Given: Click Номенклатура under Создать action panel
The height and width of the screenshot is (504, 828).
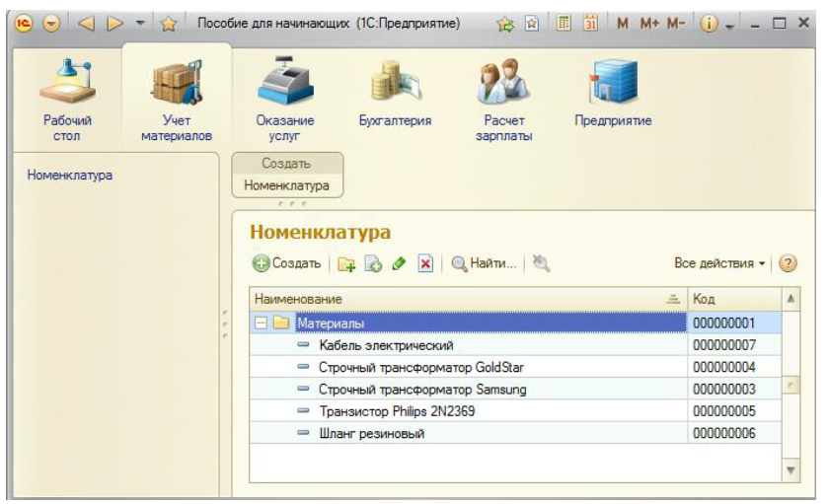Looking at the screenshot, I should [287, 185].
